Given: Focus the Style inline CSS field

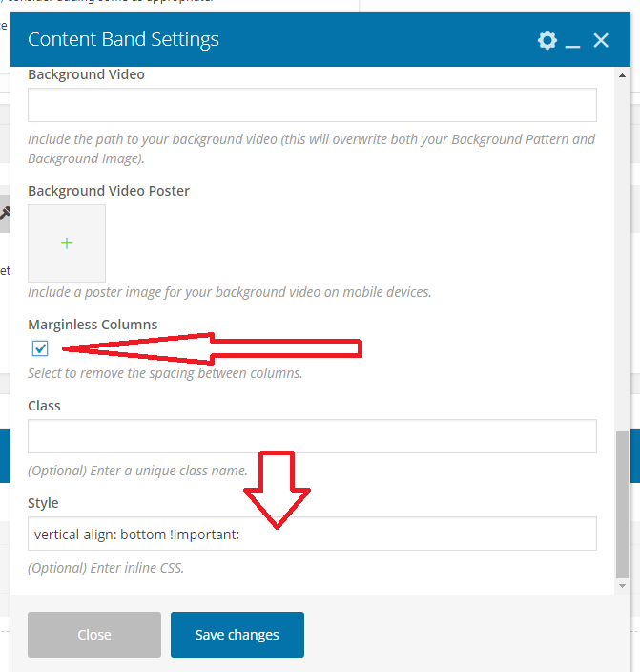Looking at the screenshot, I should [x=312, y=535].
